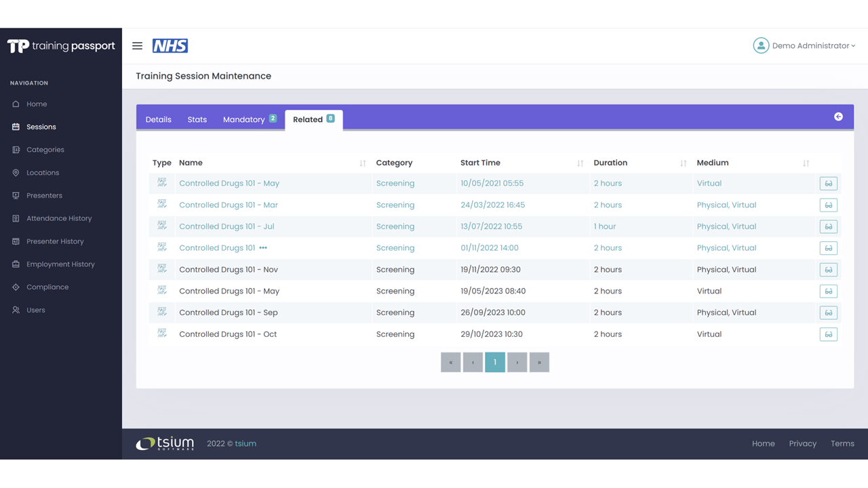Open the Controlled Drugs 101 - Jul link

click(226, 226)
